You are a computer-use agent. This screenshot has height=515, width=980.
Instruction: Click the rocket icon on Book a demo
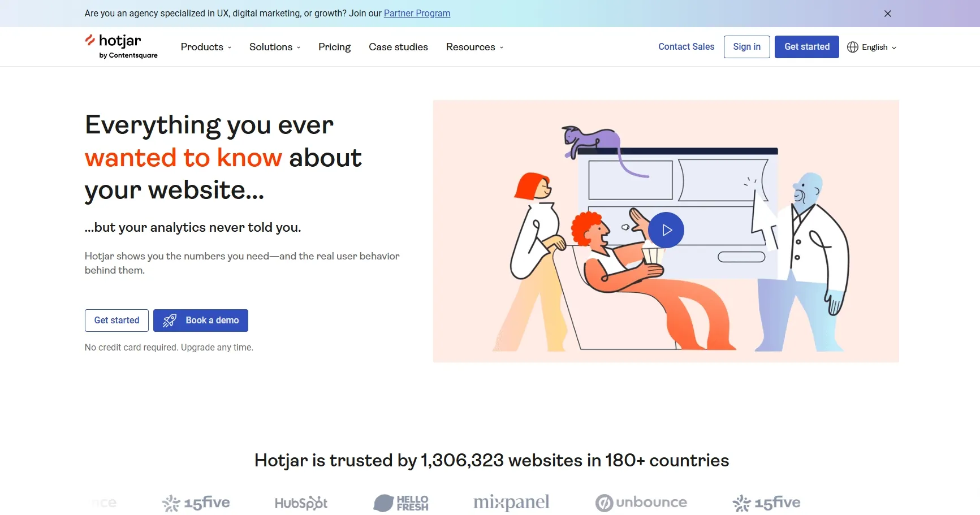click(170, 321)
